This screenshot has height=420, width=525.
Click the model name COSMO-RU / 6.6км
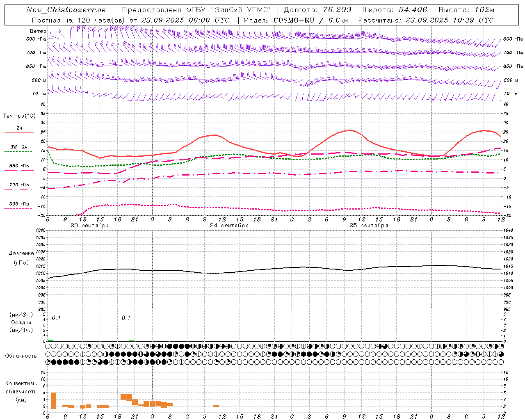[x=310, y=20]
